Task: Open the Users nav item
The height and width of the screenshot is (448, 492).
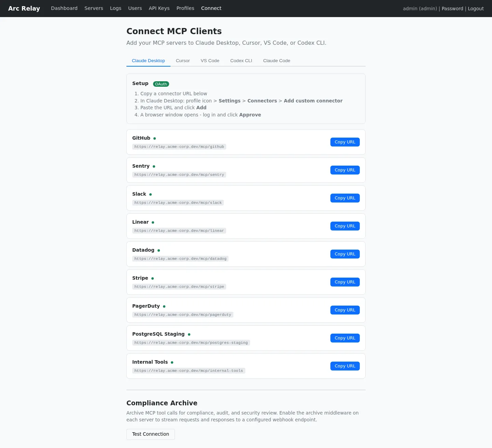Action: [x=135, y=8]
